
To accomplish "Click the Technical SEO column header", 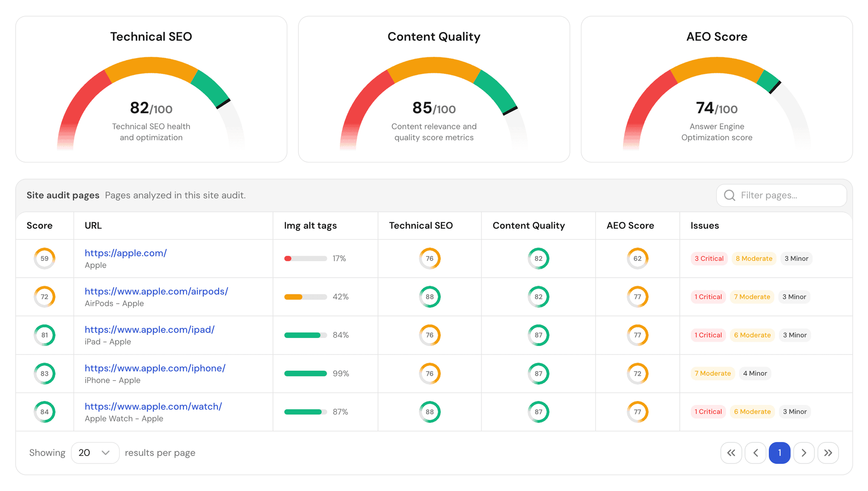I will click(x=421, y=226).
